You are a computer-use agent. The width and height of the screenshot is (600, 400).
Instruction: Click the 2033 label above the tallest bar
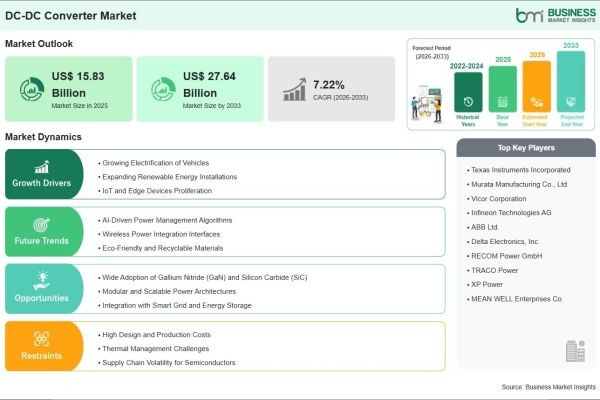(571, 46)
